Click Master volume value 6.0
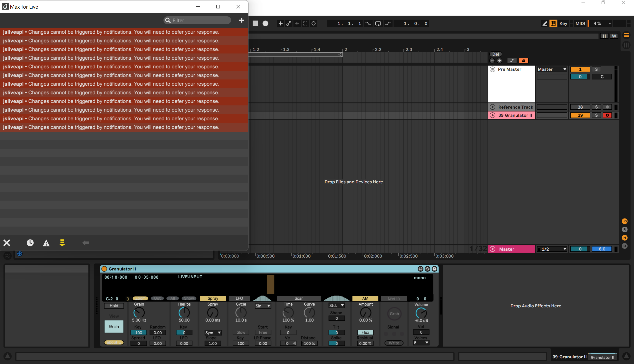 (x=602, y=249)
